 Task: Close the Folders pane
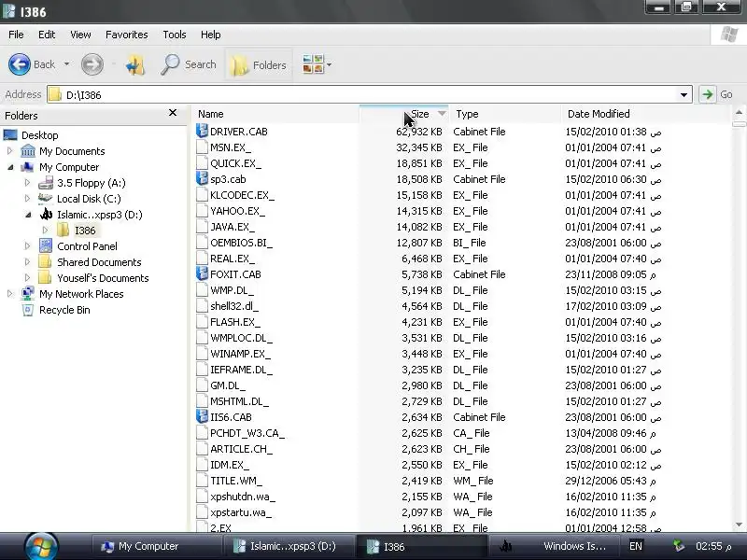(173, 112)
